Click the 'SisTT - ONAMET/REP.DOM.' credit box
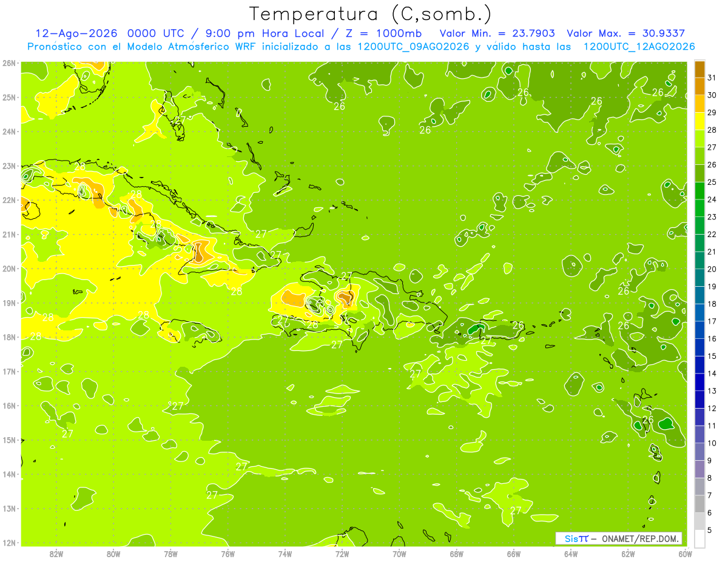The width and height of the screenshot is (728, 562). coord(619,538)
